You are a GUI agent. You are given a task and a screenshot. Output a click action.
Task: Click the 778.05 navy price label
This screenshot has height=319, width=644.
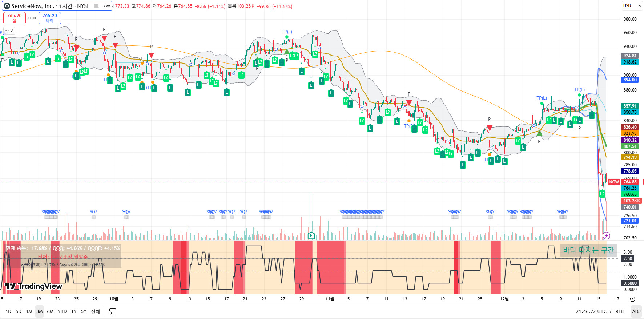point(630,171)
